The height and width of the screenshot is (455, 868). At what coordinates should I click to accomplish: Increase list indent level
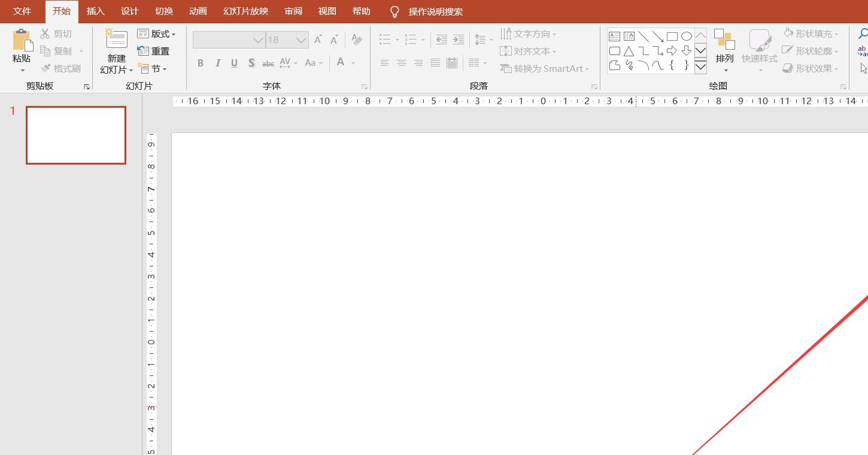point(458,40)
